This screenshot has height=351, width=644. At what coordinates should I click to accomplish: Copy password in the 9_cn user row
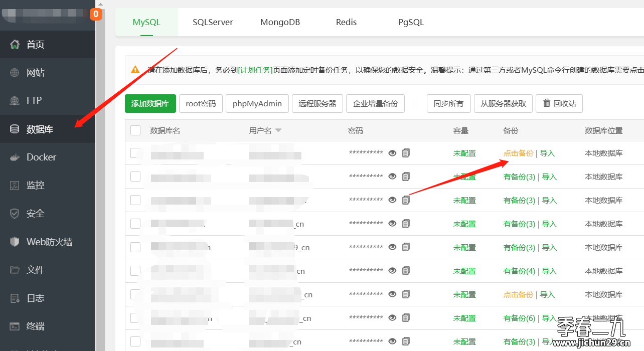[x=406, y=247]
